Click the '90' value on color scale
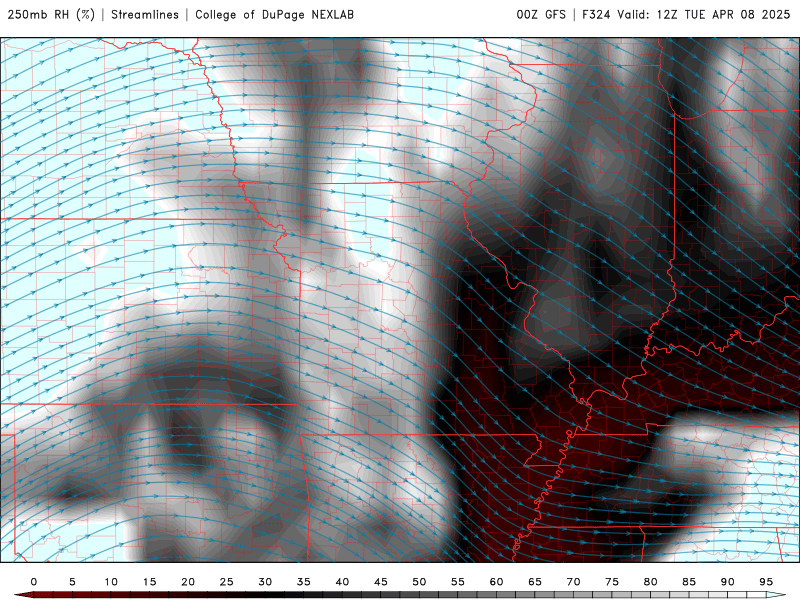Viewport: 800px width, 600px height. (728, 582)
